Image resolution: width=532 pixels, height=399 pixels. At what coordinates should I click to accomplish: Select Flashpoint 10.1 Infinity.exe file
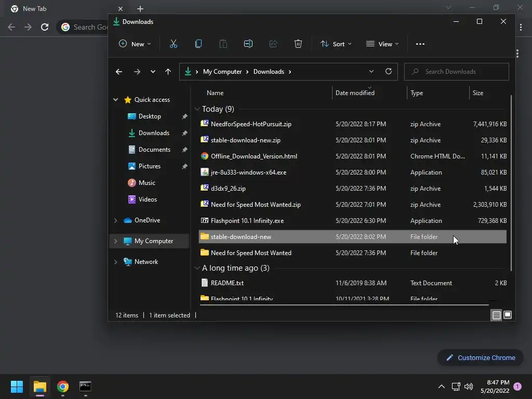pos(353,221)
